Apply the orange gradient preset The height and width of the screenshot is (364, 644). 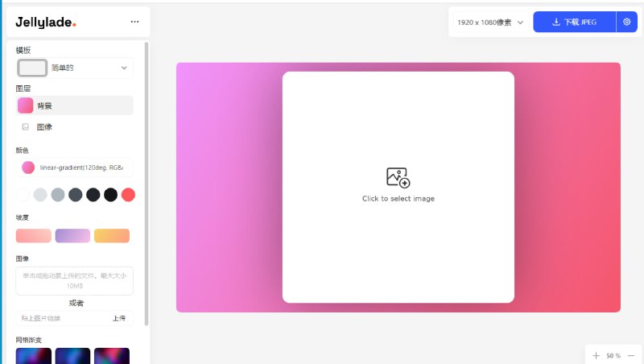pyautogui.click(x=112, y=236)
